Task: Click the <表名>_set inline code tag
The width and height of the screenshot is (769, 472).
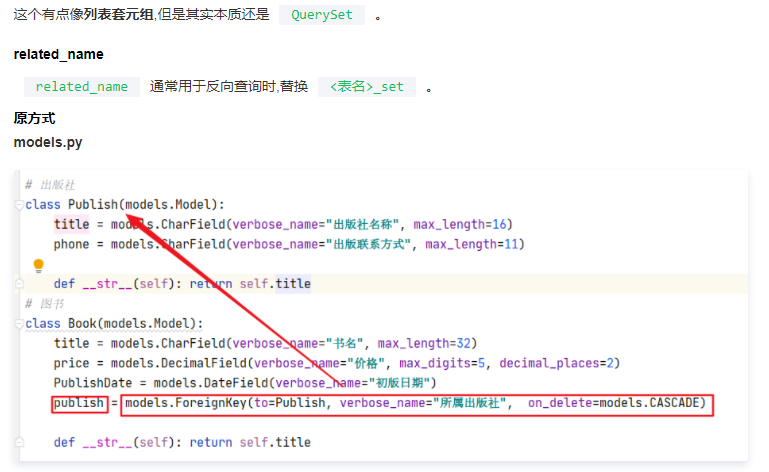Action: tap(367, 87)
